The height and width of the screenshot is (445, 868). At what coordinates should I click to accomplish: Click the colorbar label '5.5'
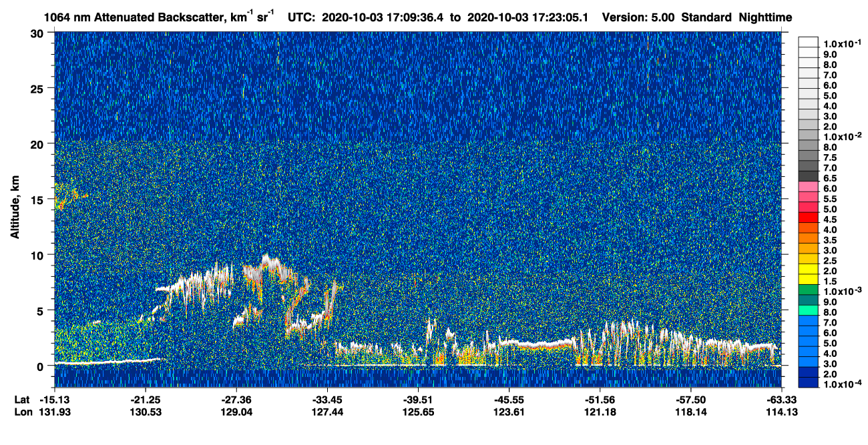click(830, 199)
